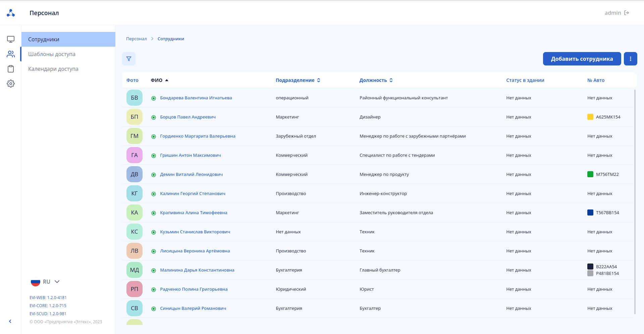Click the status dot next to Малинина Дарья
The image size is (644, 334).
[x=154, y=270]
